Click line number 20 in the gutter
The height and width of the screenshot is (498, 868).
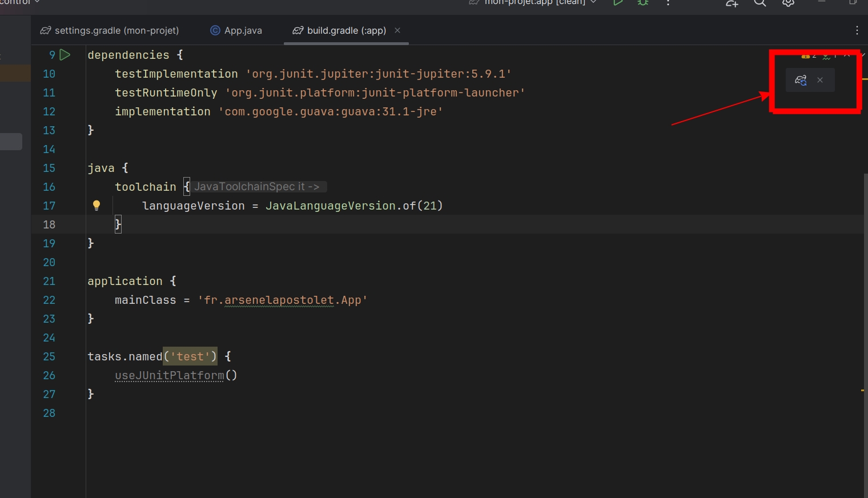coord(49,262)
